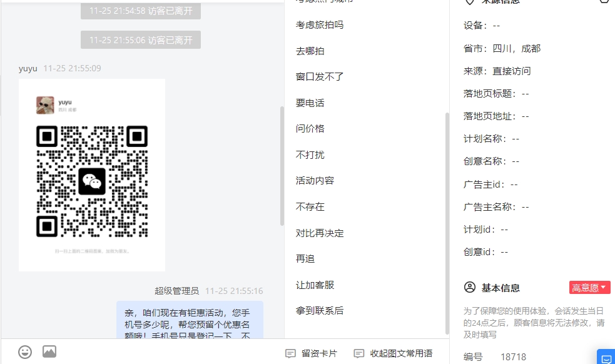Select quick reply 问价格

point(310,128)
